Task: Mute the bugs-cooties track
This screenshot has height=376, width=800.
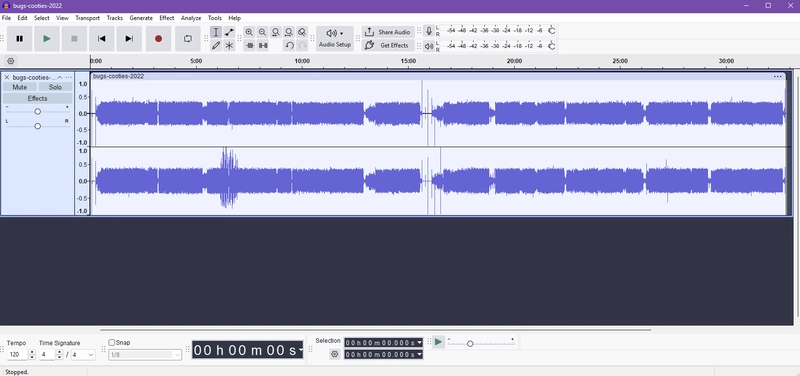Action: click(19, 87)
